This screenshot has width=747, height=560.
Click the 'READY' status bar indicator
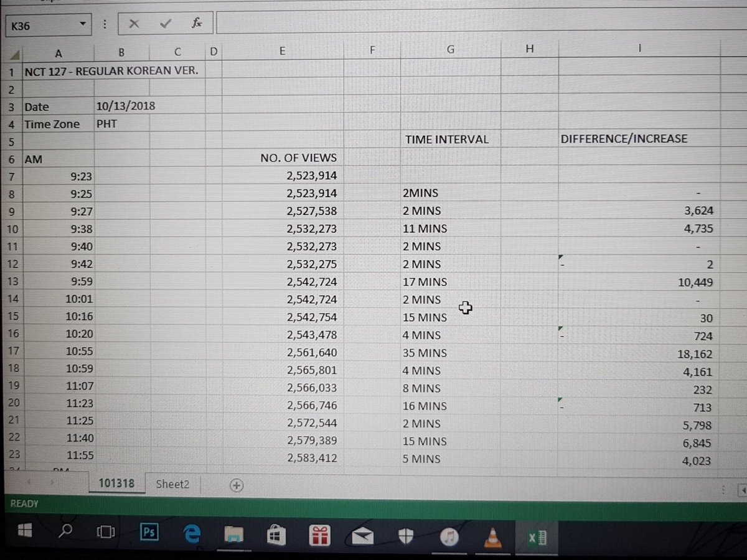click(x=25, y=504)
